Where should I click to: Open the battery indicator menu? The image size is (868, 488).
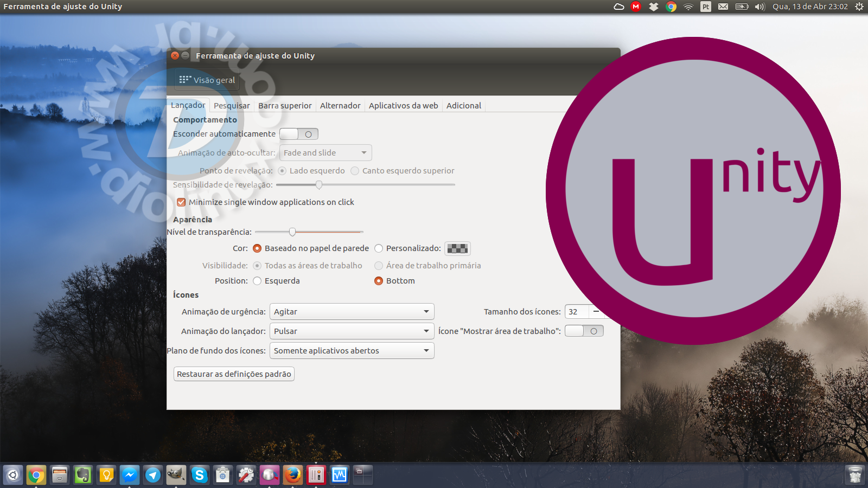coord(742,7)
